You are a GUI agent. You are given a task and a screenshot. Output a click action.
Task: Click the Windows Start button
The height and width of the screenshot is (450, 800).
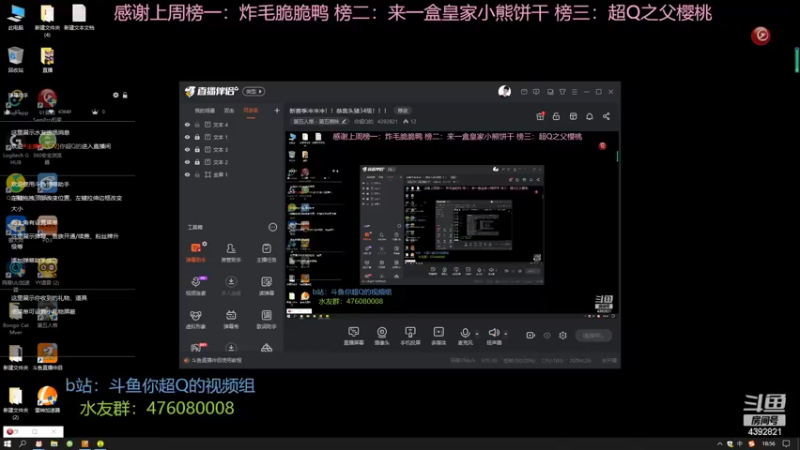click(7, 444)
